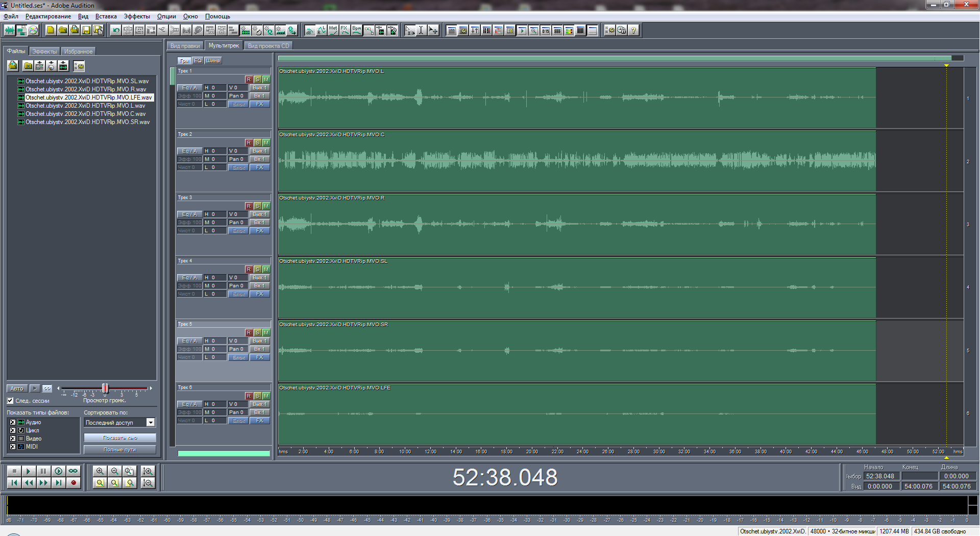Viewport: 980px width, 536px height.
Task: Select the EQ track controls tab
Action: click(x=198, y=61)
